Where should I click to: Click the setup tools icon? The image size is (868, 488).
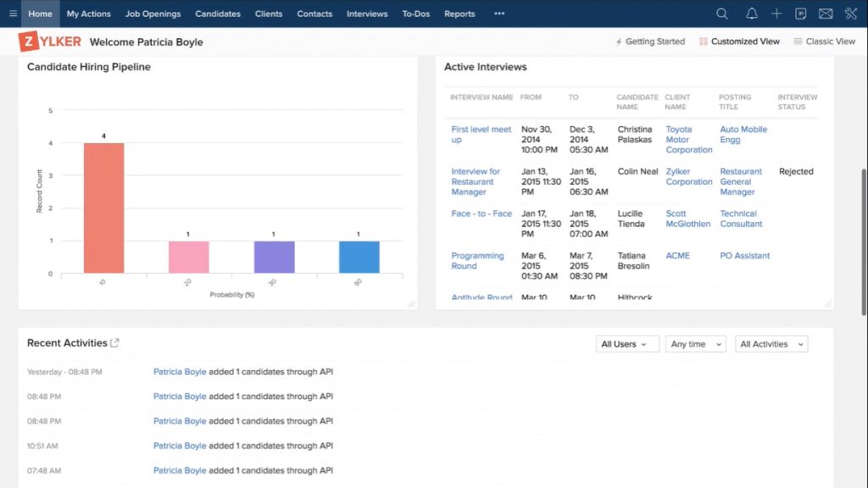coord(851,13)
